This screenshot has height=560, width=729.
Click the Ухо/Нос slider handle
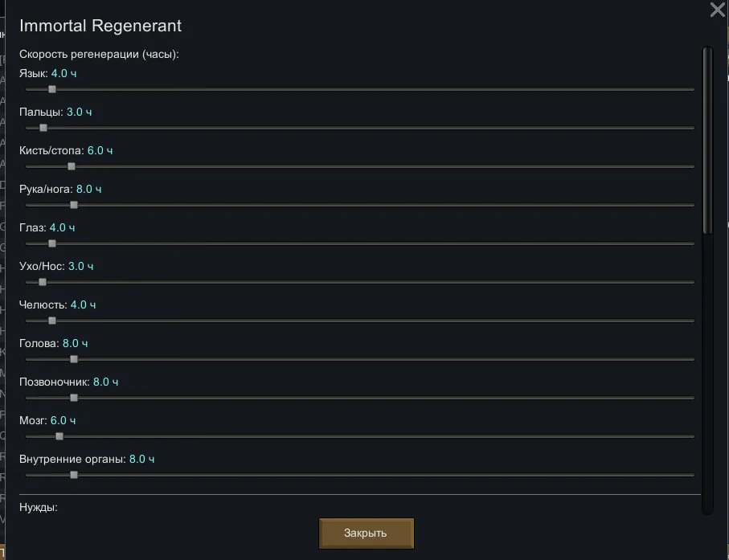(43, 282)
